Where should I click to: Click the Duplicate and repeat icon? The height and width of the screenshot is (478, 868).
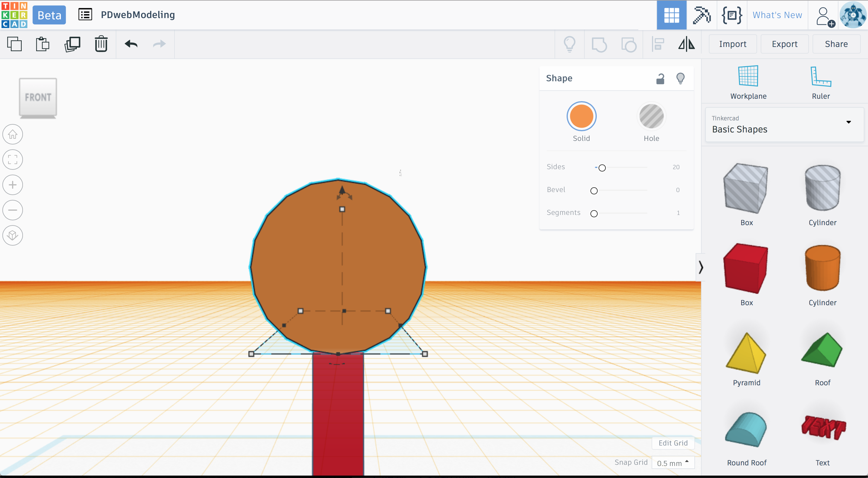tap(72, 44)
